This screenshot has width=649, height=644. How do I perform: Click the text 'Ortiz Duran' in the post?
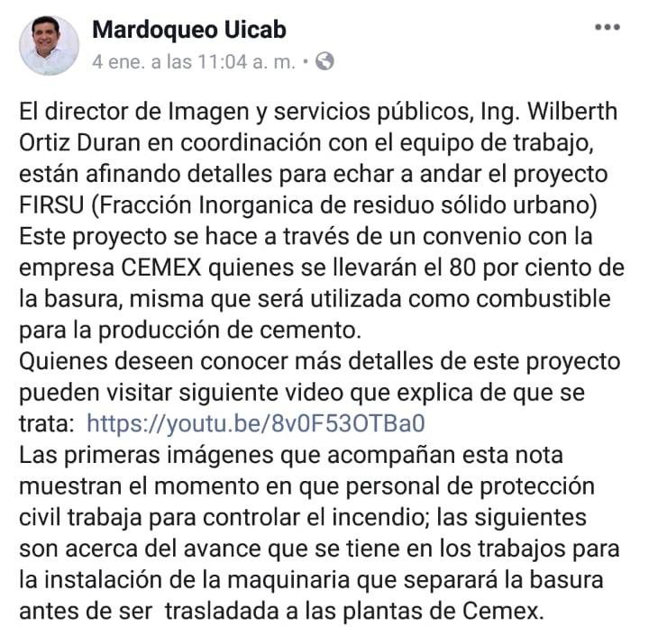point(80,142)
